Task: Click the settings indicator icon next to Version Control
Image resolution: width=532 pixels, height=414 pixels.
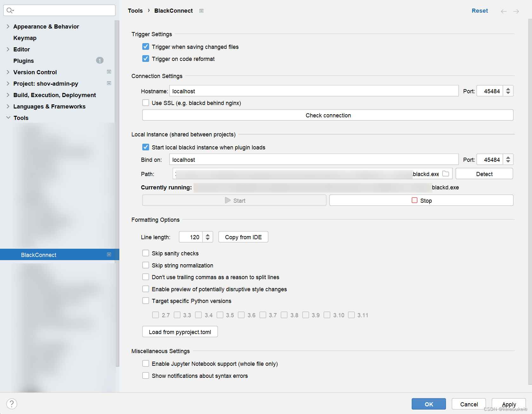Action: tap(109, 72)
